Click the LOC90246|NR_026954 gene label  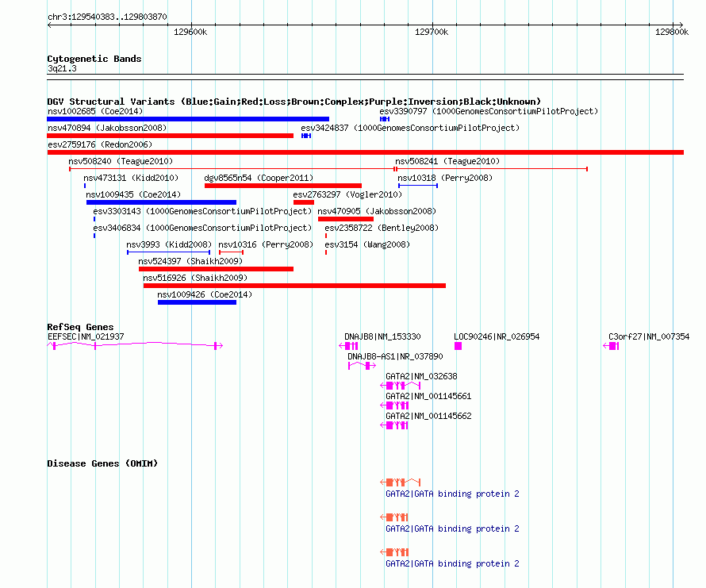[x=497, y=336]
